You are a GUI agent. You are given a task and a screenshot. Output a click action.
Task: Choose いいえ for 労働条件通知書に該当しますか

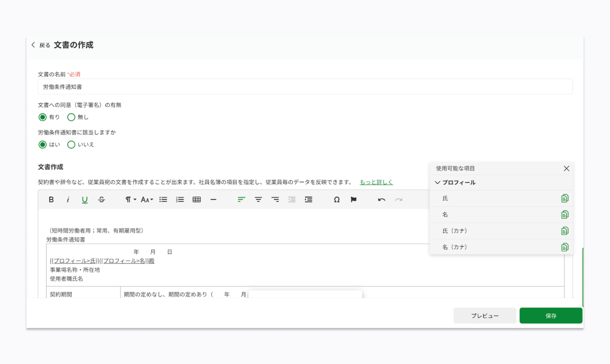click(71, 144)
